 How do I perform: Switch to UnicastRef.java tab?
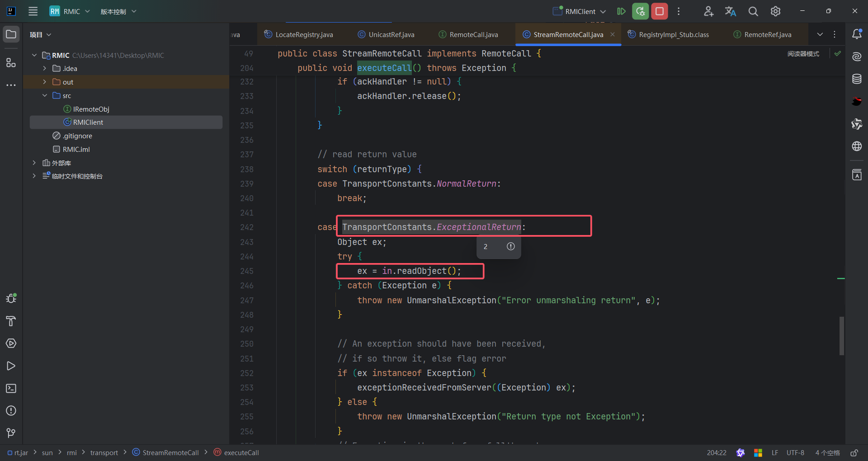point(386,34)
